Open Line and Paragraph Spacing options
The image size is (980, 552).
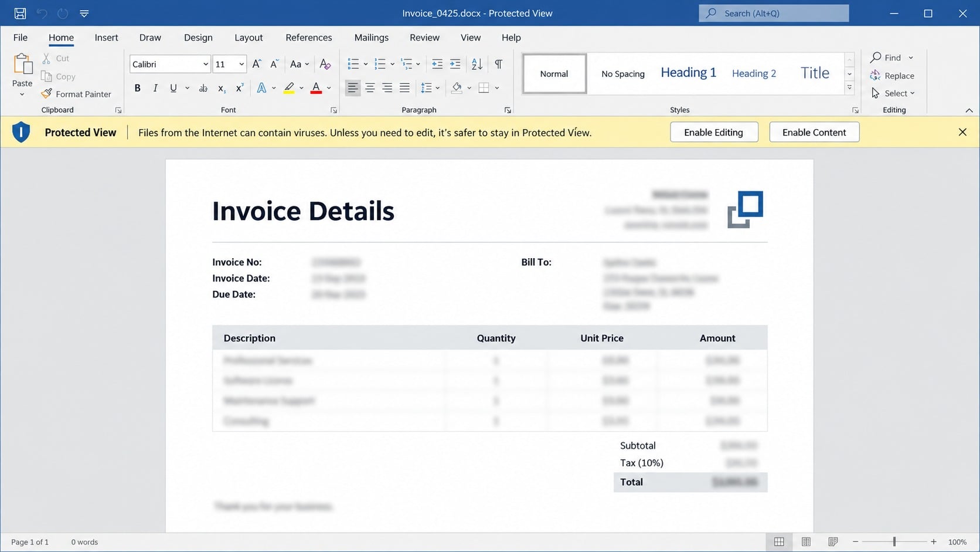point(430,88)
